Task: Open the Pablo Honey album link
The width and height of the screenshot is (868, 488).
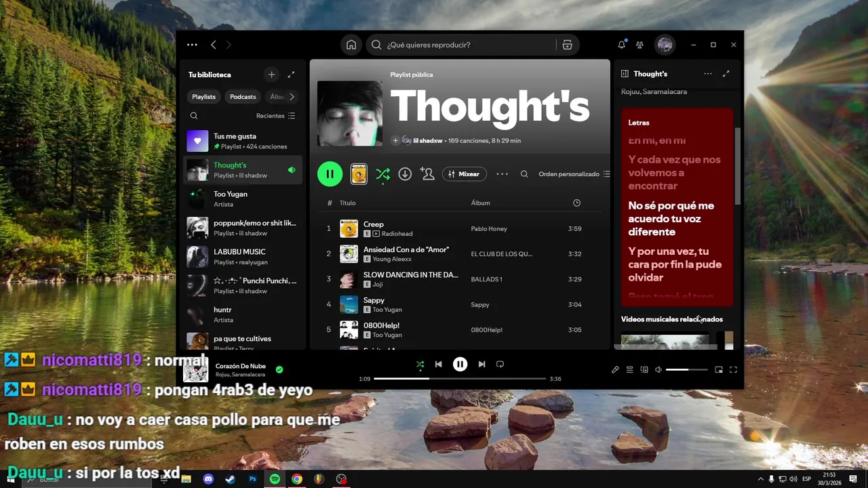Action: click(489, 229)
